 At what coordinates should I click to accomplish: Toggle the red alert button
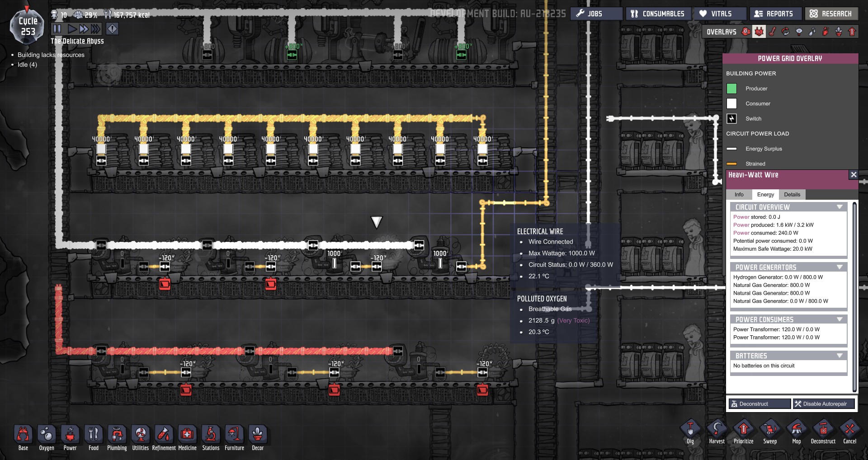[112, 29]
